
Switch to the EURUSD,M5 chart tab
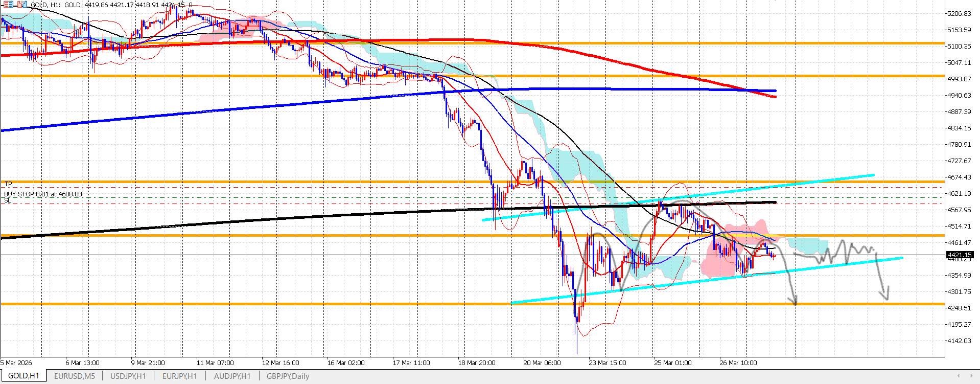[75, 376]
